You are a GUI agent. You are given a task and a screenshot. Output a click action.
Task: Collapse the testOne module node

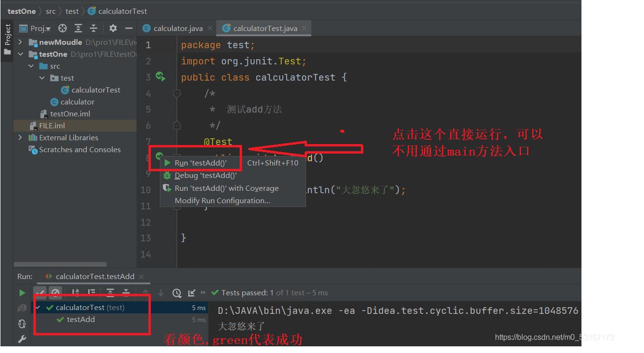[21, 54]
